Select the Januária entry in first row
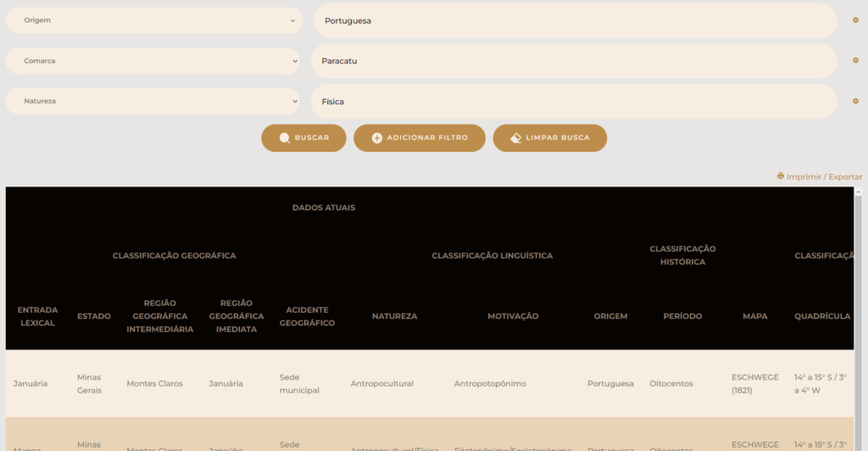This screenshot has width=868, height=451. [31, 384]
